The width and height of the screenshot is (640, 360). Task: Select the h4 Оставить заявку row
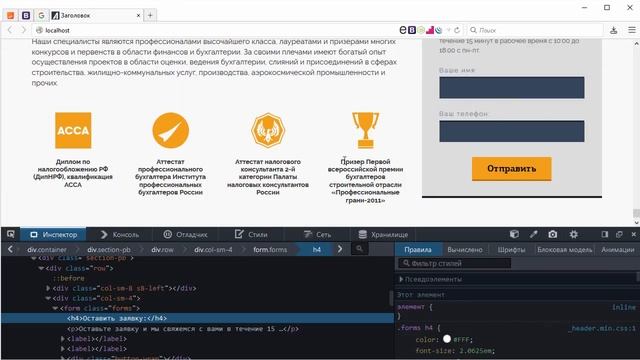click(x=197, y=318)
